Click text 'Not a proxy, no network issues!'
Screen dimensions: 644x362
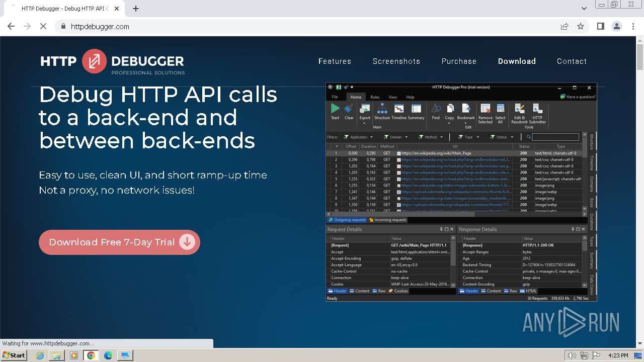tap(117, 191)
